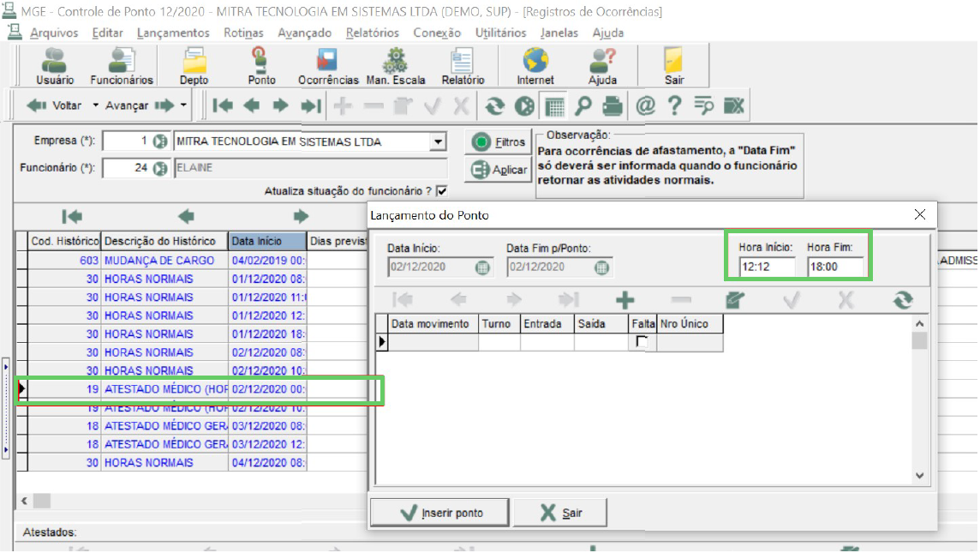Click the Sair button in the dialog
This screenshot has height=553, width=980.
pyautogui.click(x=560, y=513)
